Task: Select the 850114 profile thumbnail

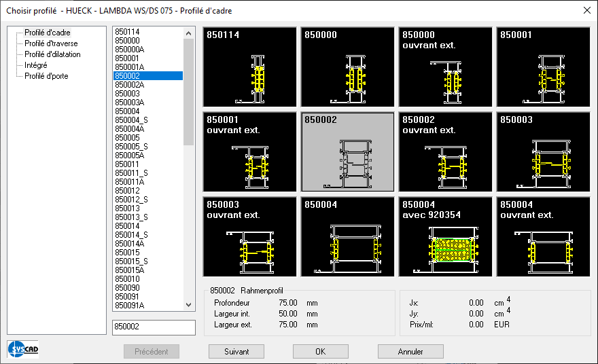Action: 250,67
